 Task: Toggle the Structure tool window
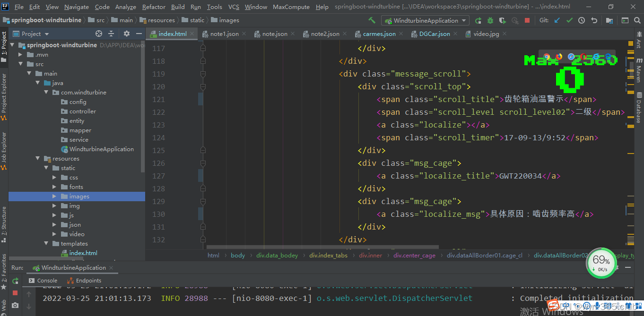[x=4, y=224]
